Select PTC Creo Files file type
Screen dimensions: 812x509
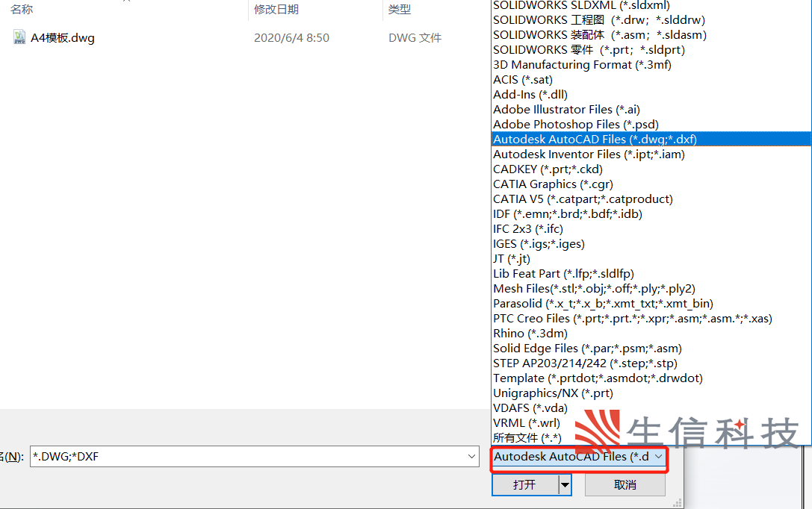(651, 319)
